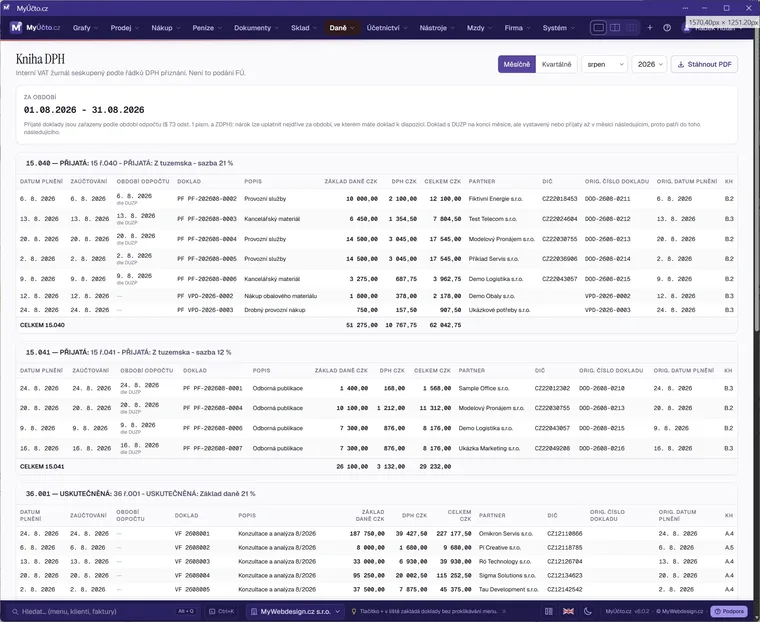The height and width of the screenshot is (622, 760).
Task: Switch to two-column split layout icon
Action: tap(615, 28)
